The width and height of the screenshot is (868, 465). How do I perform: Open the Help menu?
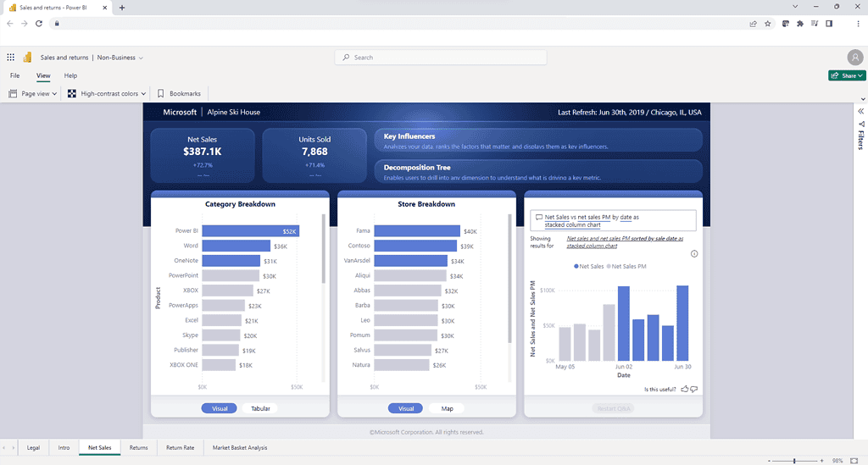(x=70, y=75)
